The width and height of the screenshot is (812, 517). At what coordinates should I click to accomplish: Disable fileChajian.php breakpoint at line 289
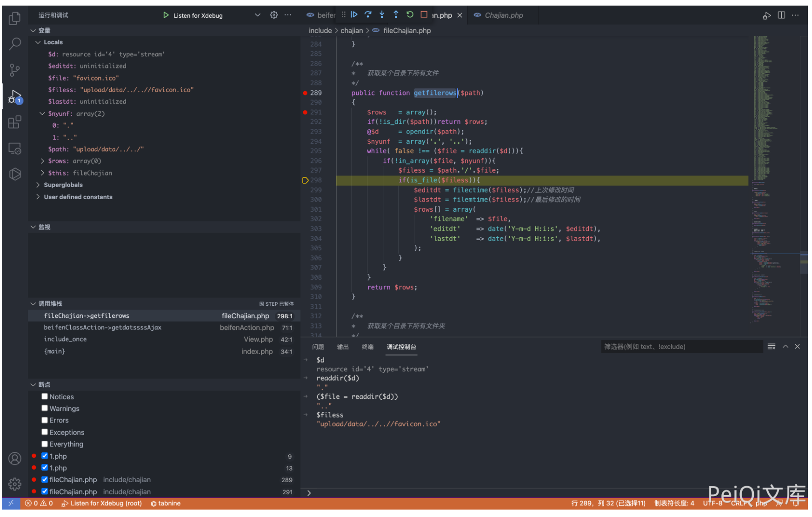coord(45,480)
